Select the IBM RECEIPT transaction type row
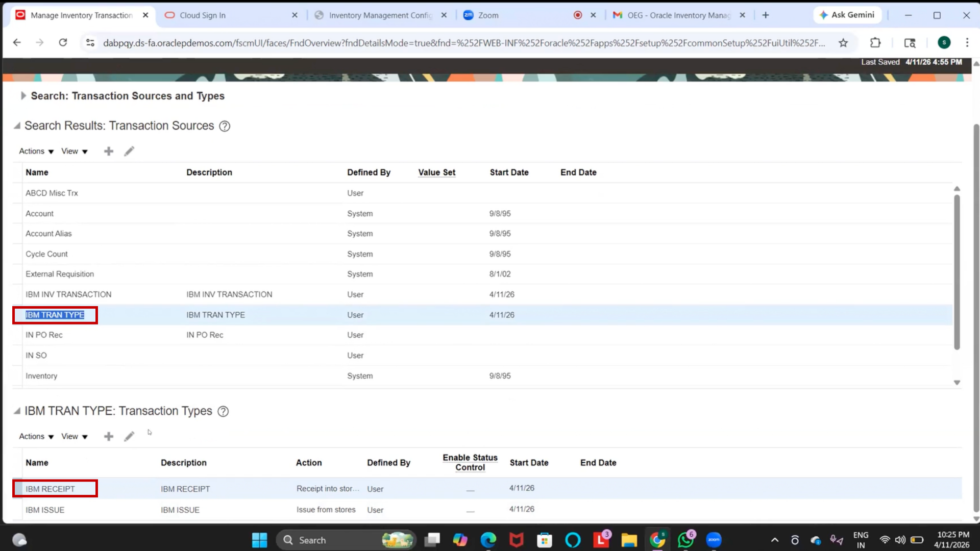Image resolution: width=980 pixels, height=551 pixels. 487,489
